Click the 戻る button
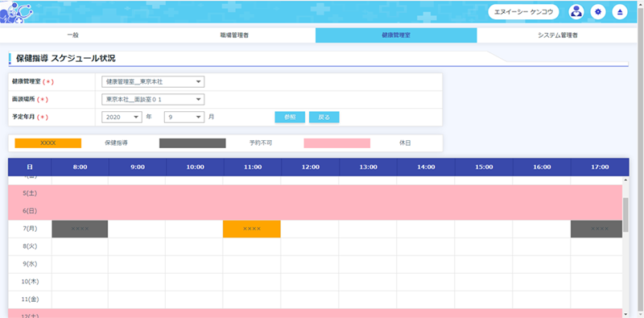644x318 pixels. 324,117
